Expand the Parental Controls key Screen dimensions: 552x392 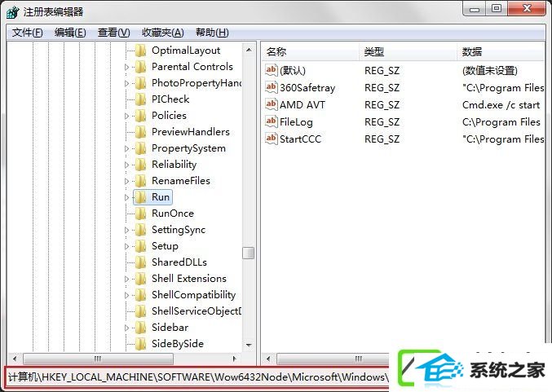126,67
